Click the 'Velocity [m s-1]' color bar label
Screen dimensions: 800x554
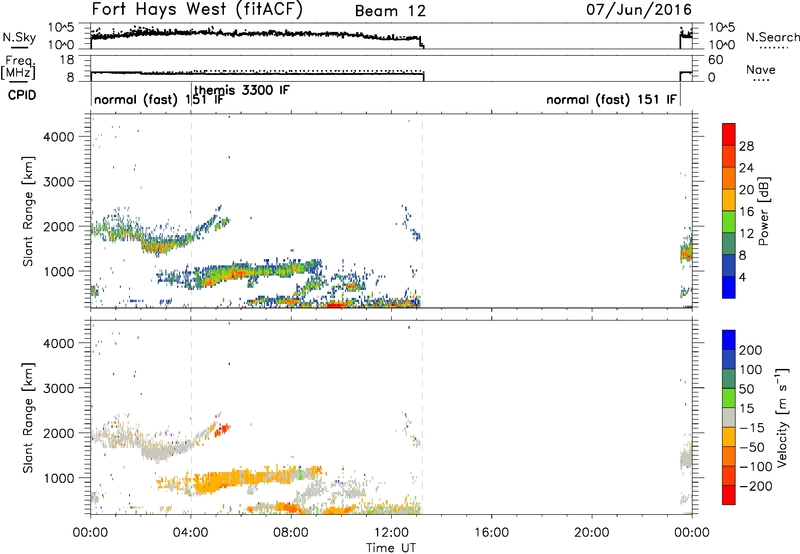pyautogui.click(x=782, y=417)
